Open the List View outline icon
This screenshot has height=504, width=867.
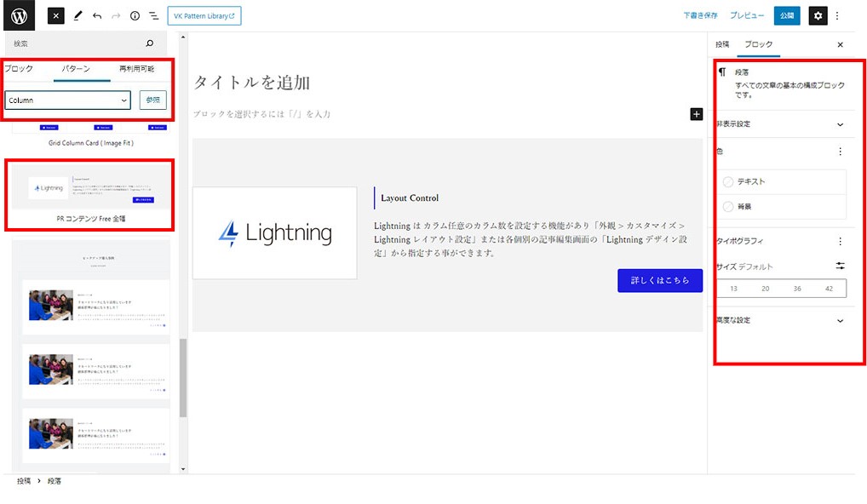(x=154, y=15)
